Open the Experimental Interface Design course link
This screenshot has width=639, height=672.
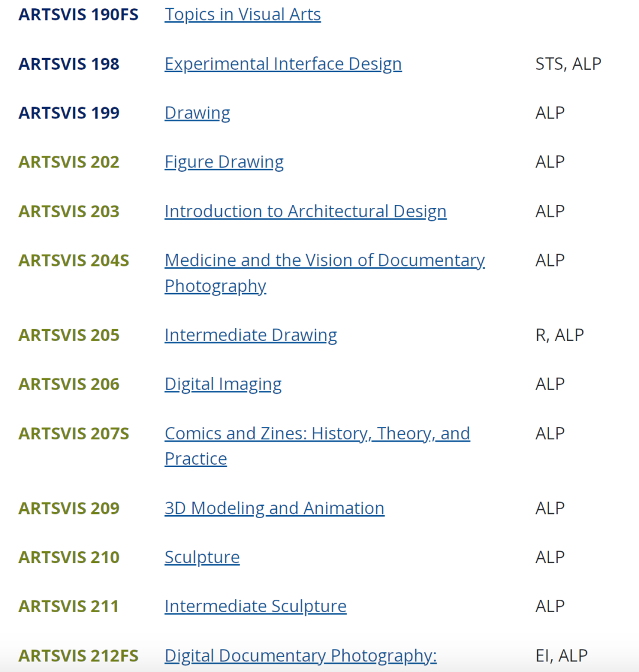[x=283, y=63]
